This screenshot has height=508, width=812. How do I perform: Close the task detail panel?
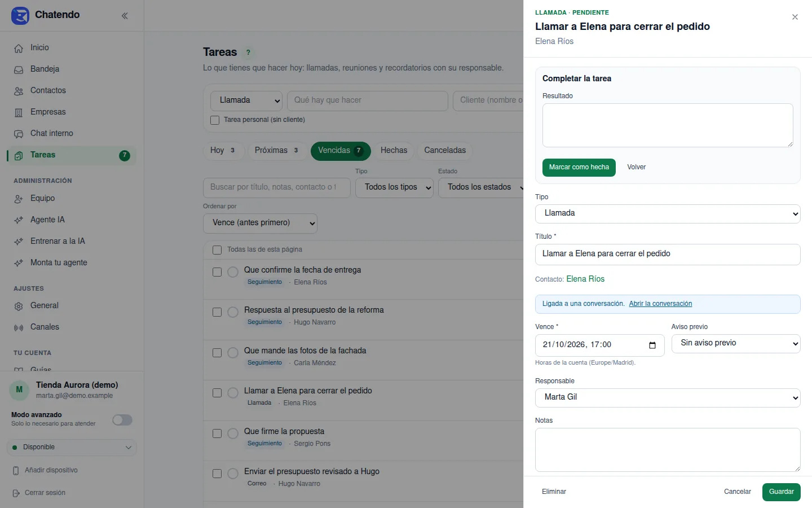click(x=795, y=17)
